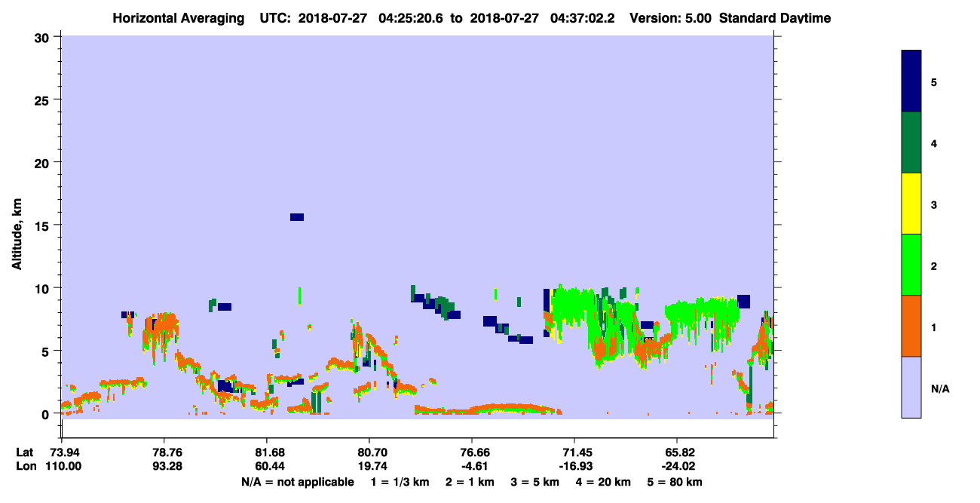980x503 pixels.
Task: Click the end timestamp 04:37:02.2
Action: 582,17
